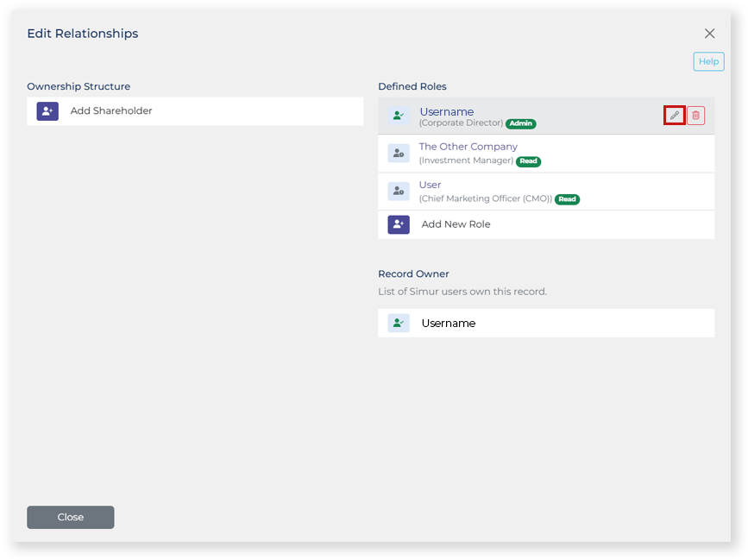Open the Help button
The image size is (748, 560).
click(x=708, y=61)
